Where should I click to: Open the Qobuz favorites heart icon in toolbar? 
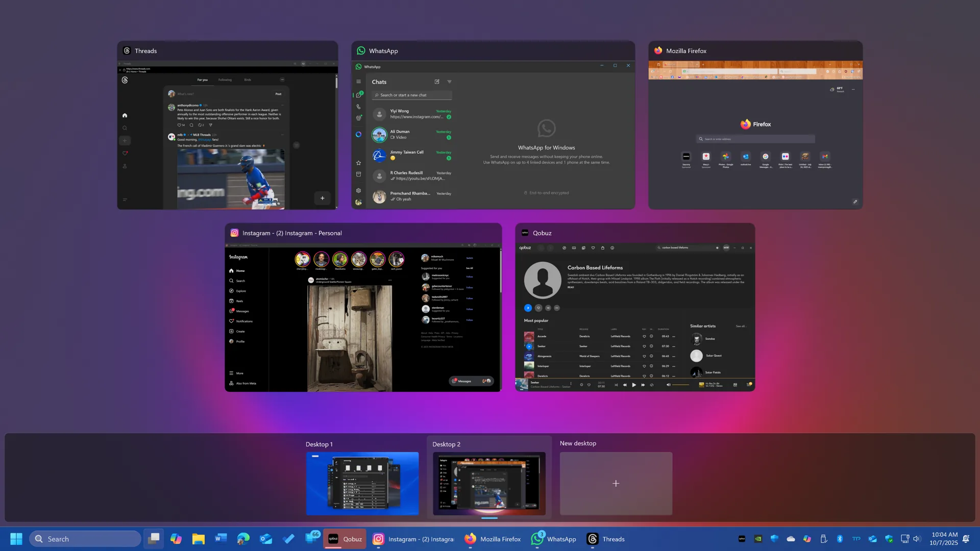point(593,247)
